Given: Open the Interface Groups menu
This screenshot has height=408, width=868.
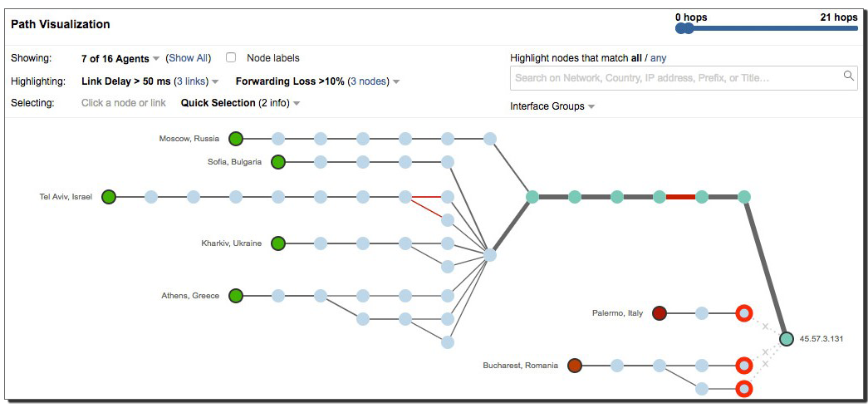Looking at the screenshot, I should click(x=552, y=106).
